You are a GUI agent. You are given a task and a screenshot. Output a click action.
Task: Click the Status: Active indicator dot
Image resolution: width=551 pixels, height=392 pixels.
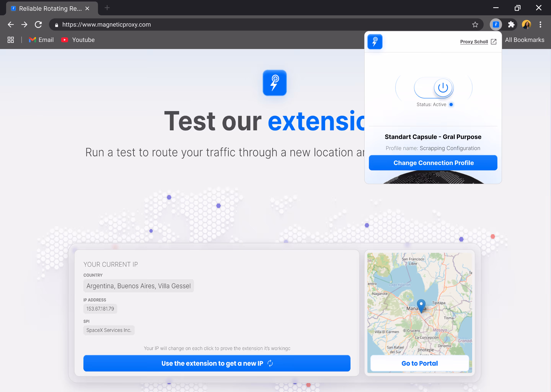tap(451, 105)
